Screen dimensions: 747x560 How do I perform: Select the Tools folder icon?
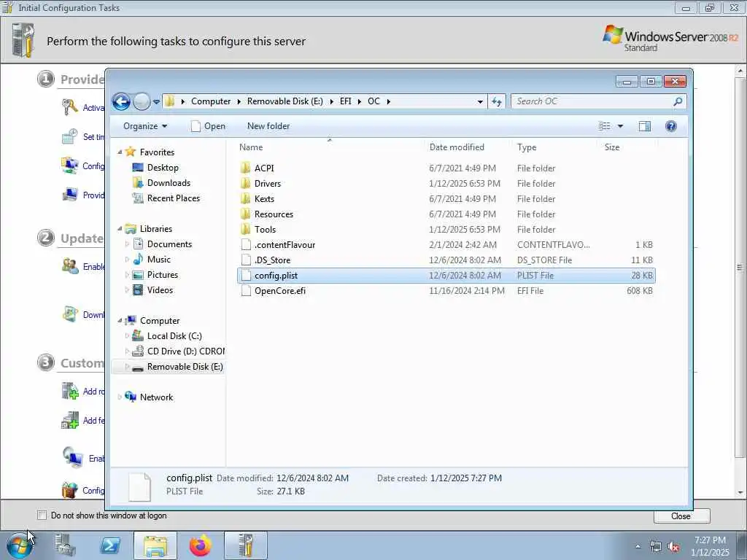coord(246,230)
